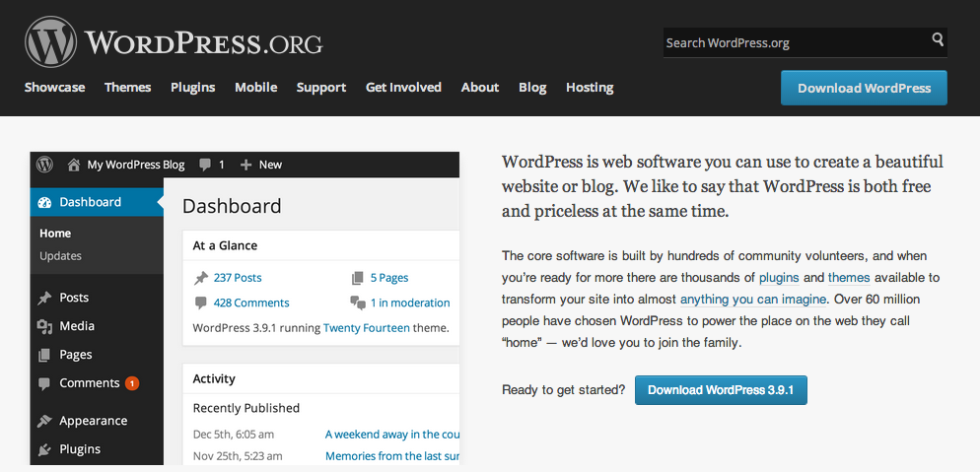Open the Themes navigation item
Viewport: 980px width, 472px height.
click(x=127, y=88)
